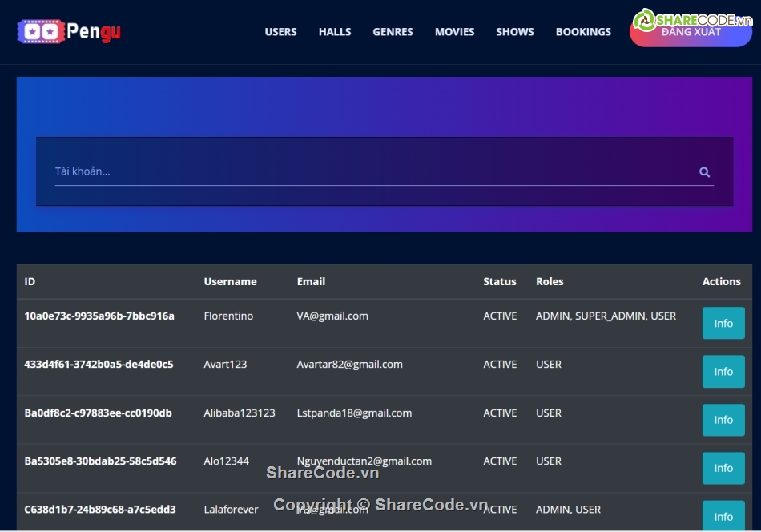This screenshot has width=761, height=532.
Task: Click Info button for Alo12344
Action: (x=723, y=468)
